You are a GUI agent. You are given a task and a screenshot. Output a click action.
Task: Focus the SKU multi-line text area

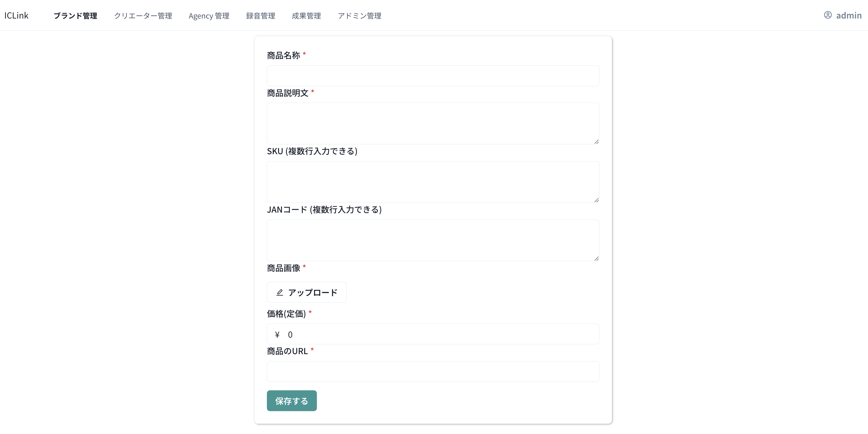coord(433,182)
